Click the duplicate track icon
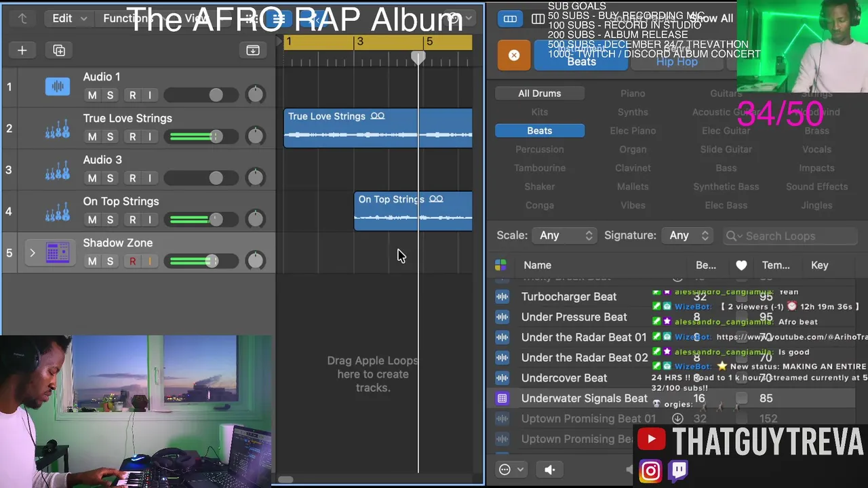 tap(59, 50)
